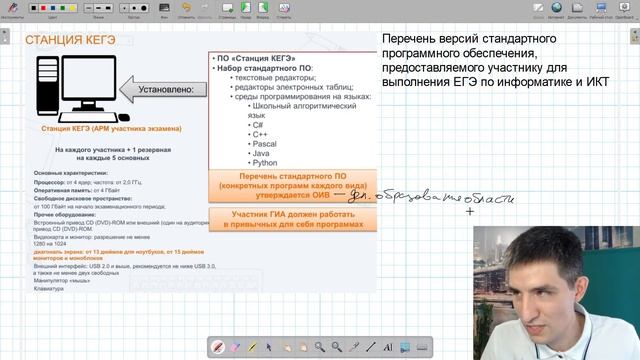
Task: Pick the yellow pen color
Action: pos(72,8)
